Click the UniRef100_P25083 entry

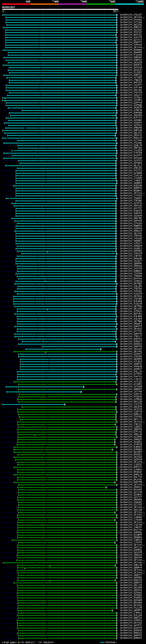[131, 45]
